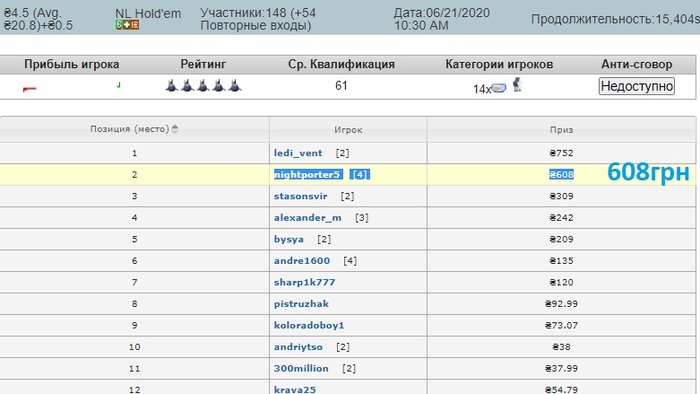The height and width of the screenshot is (394, 700).
Task: Open player koloradoboy1 profile link
Action: click(x=309, y=325)
